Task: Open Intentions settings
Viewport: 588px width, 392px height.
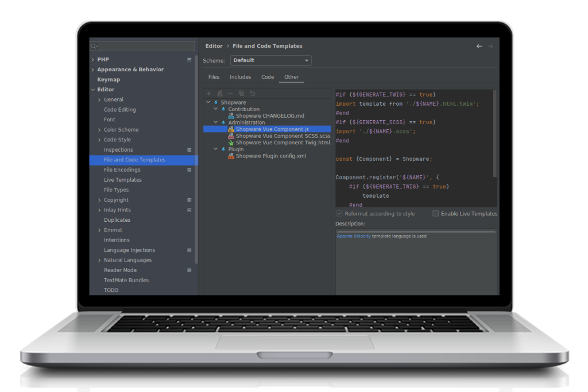Action: coord(117,240)
